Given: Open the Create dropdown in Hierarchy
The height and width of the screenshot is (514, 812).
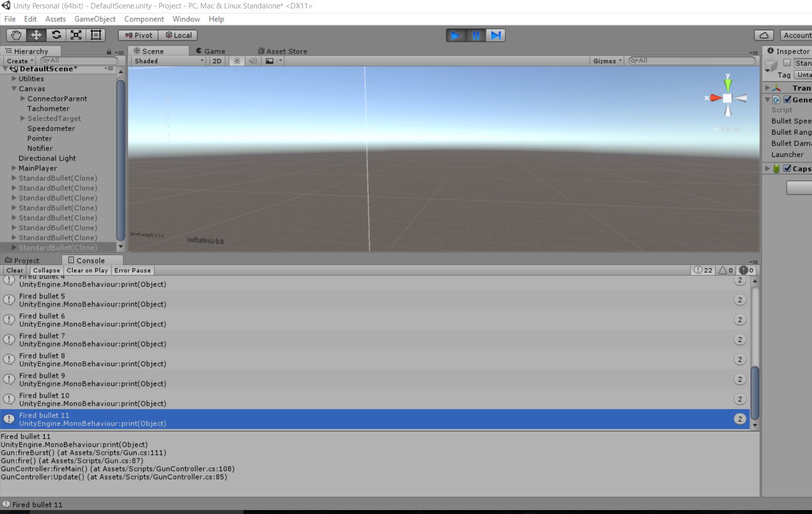Looking at the screenshot, I should tap(18, 60).
